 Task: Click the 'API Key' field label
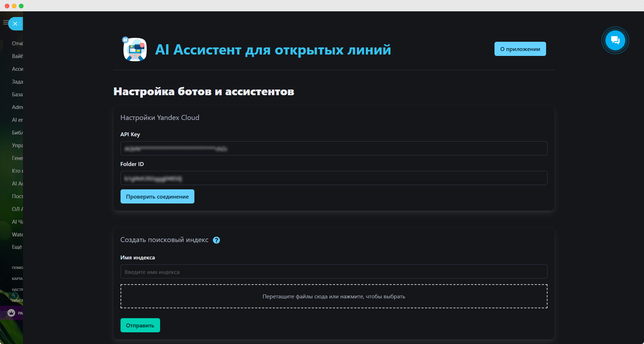pyautogui.click(x=130, y=134)
